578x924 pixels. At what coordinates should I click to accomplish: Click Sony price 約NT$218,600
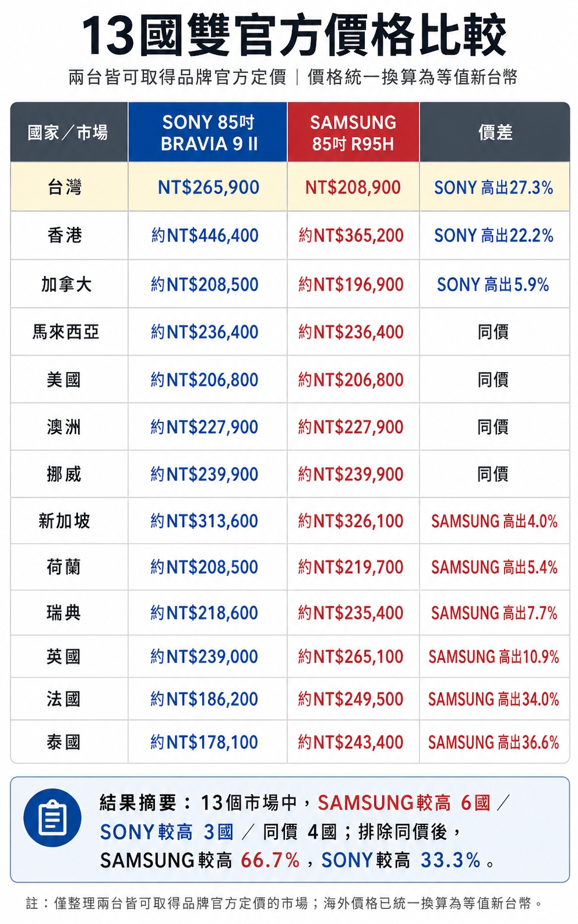tap(205, 613)
